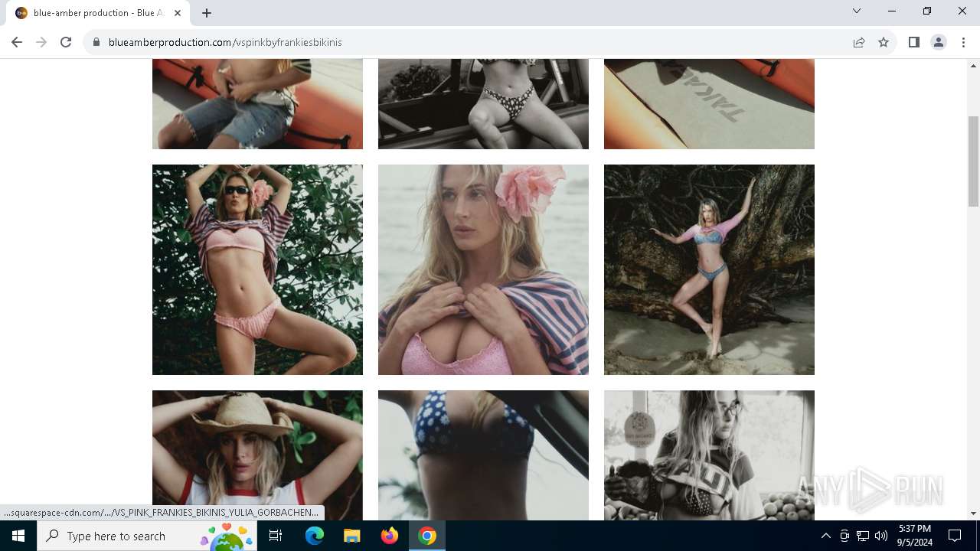Open the Chrome profile menu

tap(939, 42)
